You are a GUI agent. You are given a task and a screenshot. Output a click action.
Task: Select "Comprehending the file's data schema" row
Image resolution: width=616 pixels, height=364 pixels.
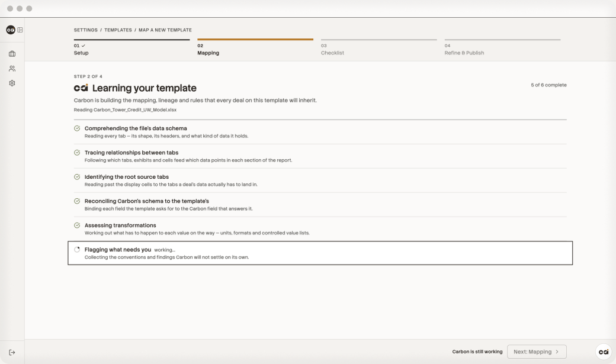coord(320,132)
